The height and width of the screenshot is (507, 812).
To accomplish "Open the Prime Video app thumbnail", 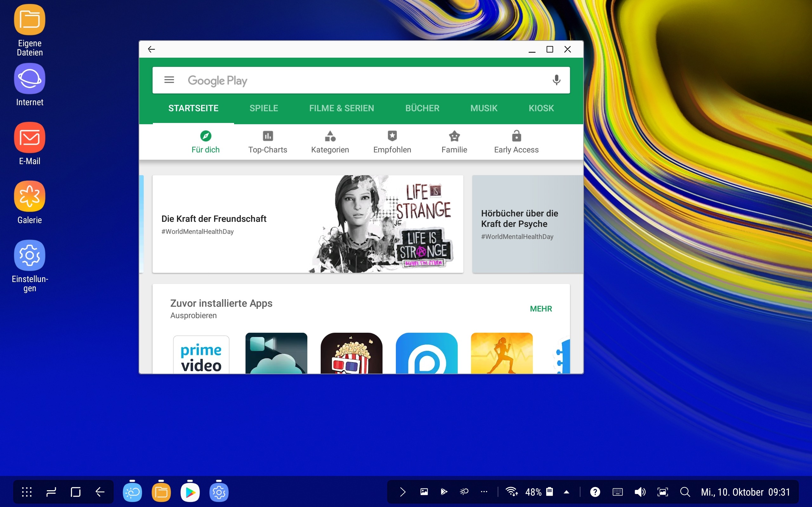I will (x=201, y=355).
